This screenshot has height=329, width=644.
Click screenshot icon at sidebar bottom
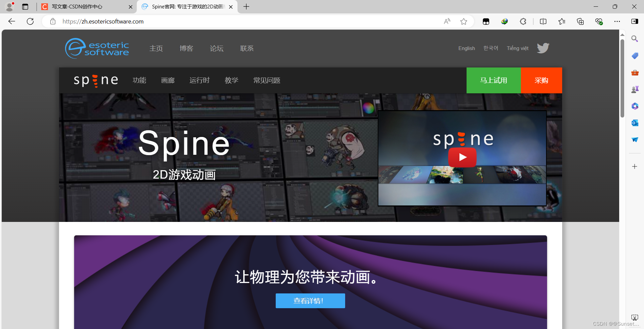635,318
